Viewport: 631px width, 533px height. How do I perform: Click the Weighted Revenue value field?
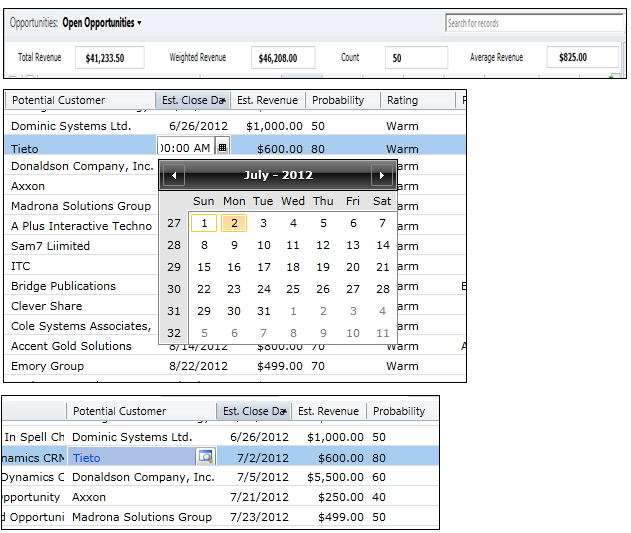pos(283,58)
